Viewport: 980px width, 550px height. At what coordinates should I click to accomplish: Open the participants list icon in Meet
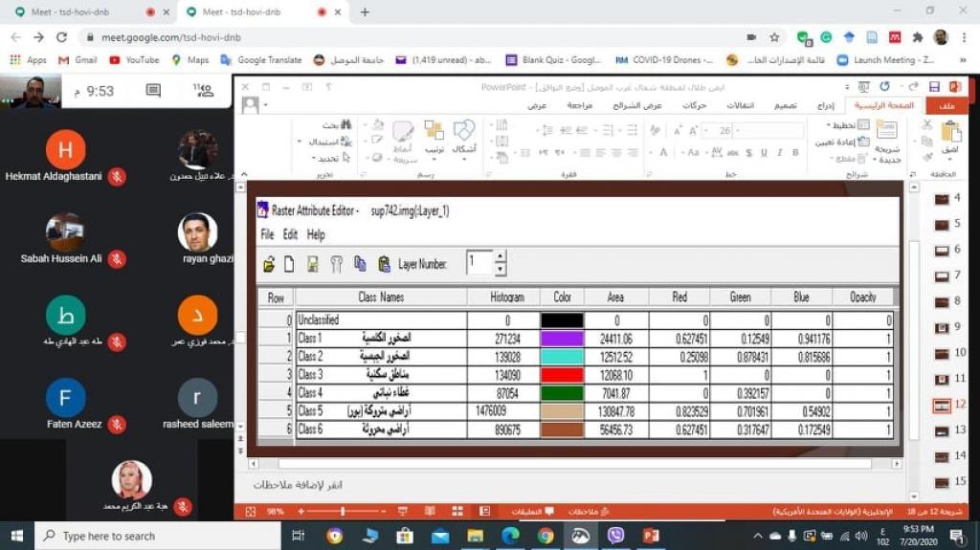click(x=203, y=91)
